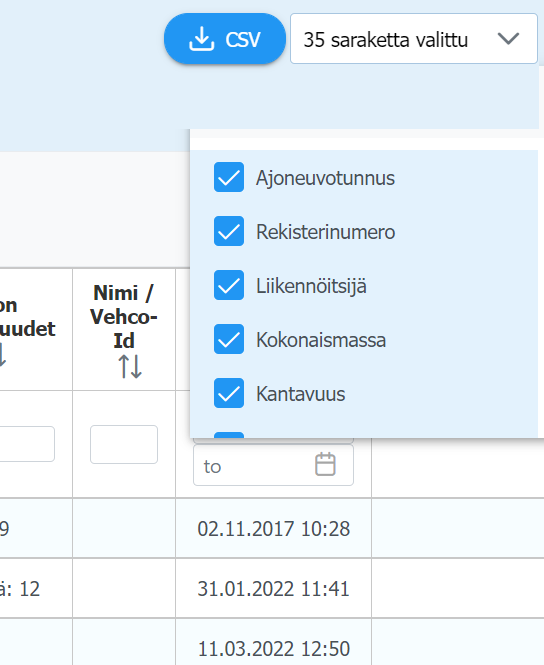Click the 'to' date input field
Image resolution: width=544 pixels, height=665 pixels.
click(x=273, y=465)
